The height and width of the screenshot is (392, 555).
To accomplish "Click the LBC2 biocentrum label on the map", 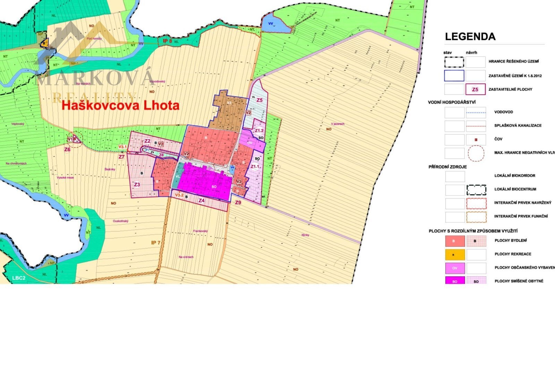I will (19, 278).
